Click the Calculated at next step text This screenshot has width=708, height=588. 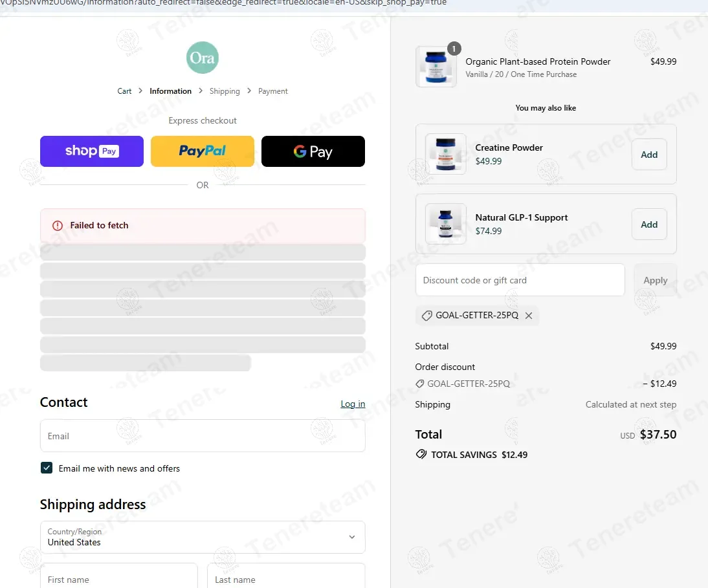click(631, 405)
